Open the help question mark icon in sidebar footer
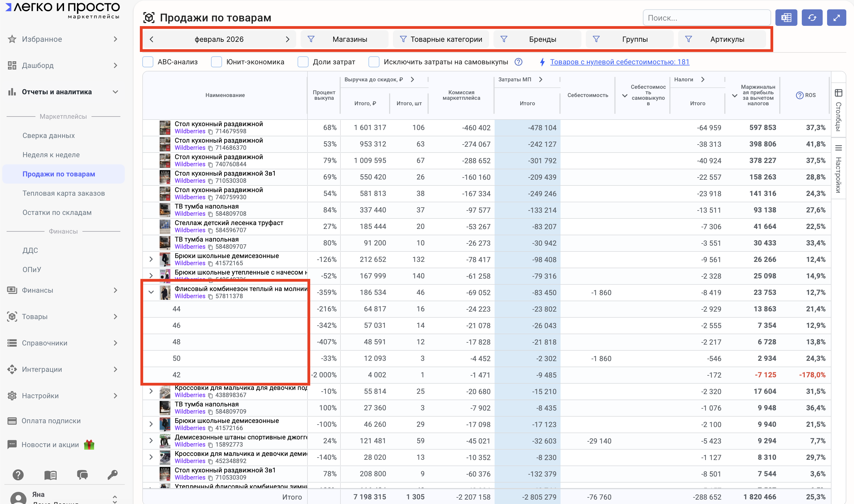 [18, 474]
